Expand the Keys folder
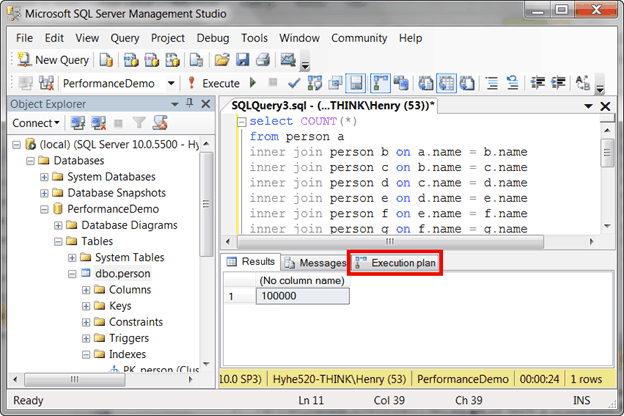Image resolution: width=624 pixels, height=416 pixels. (x=86, y=306)
